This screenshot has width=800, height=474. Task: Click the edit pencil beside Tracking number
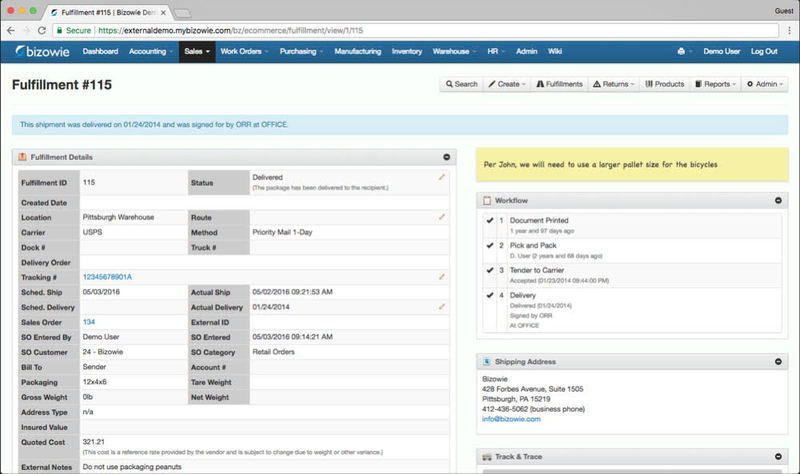pyautogui.click(x=441, y=276)
